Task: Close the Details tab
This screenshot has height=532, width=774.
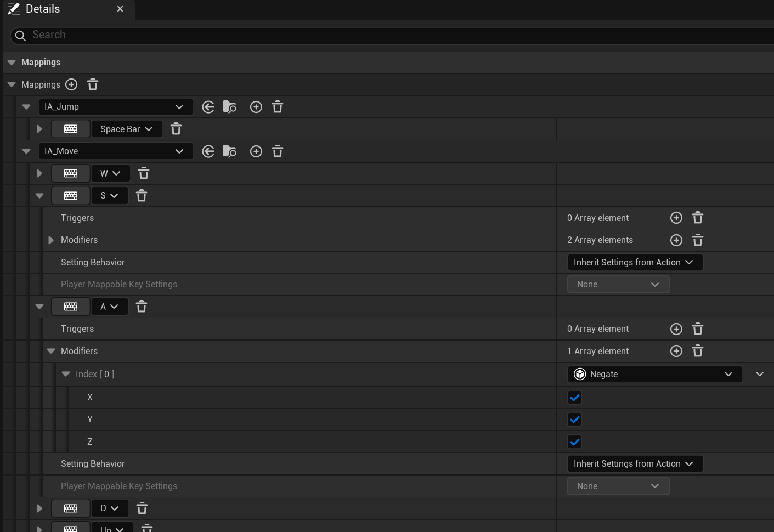Action: (x=120, y=9)
